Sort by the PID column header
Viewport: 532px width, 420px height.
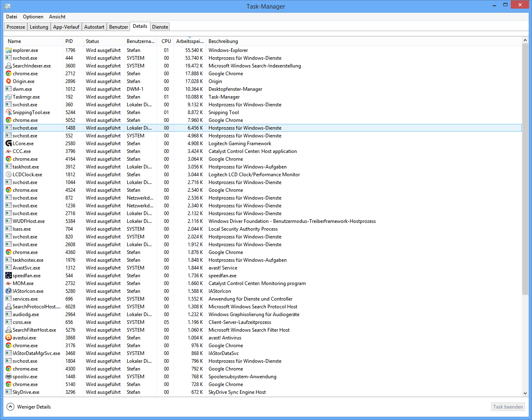(72, 41)
